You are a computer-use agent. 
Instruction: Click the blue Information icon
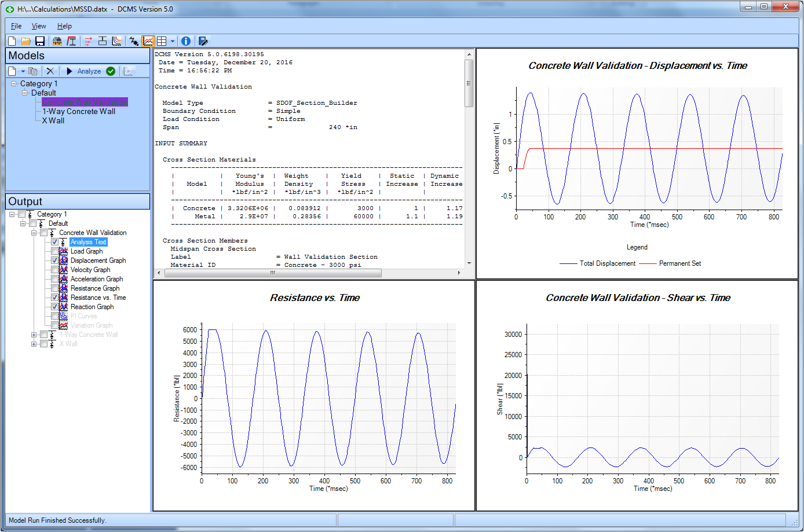pyautogui.click(x=186, y=41)
